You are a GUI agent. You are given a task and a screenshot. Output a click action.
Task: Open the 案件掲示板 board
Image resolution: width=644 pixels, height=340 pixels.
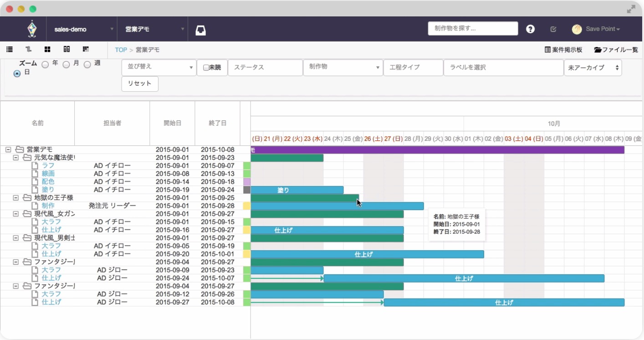pos(563,50)
